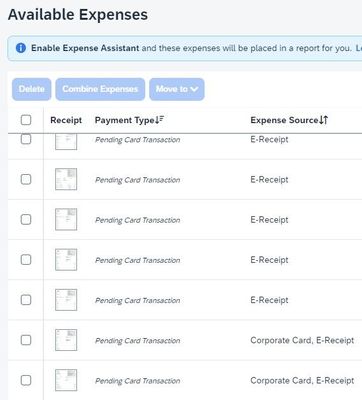Open receipt for last Corporate Card expense
Screen dimensions: 362x400
66,380
